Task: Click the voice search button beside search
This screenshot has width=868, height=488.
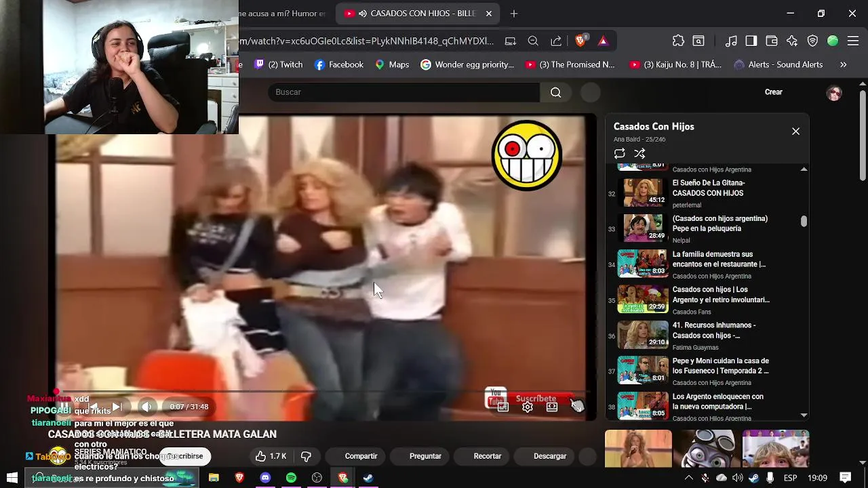Action: pos(591,92)
